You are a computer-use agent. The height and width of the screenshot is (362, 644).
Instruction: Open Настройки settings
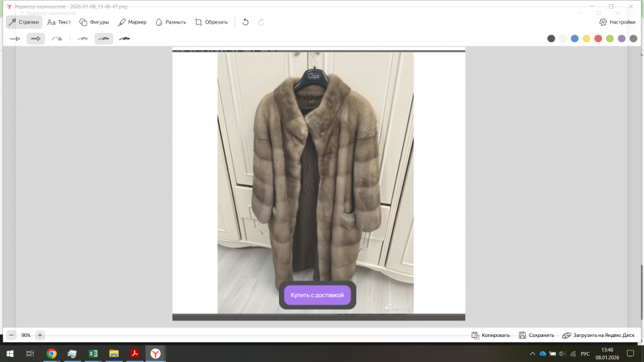click(x=617, y=22)
